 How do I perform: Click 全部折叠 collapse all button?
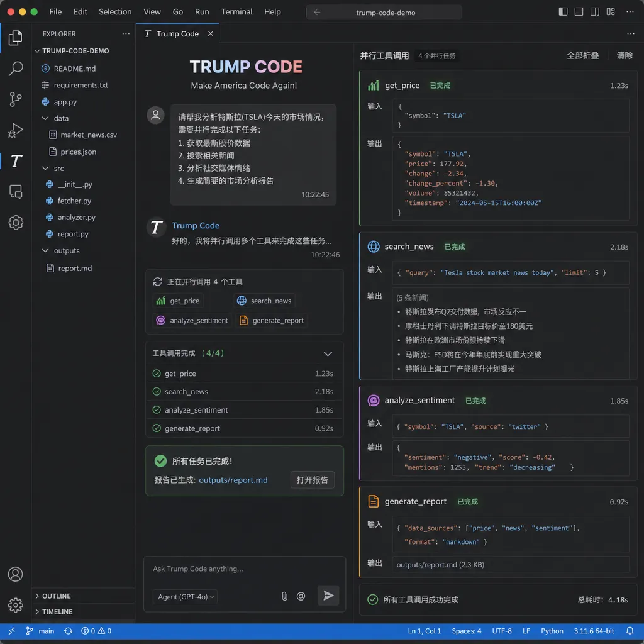tap(583, 55)
